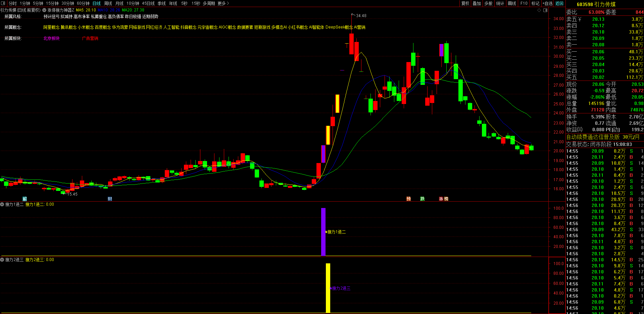Click the purple 接力1进二 signal bar
The image size is (644, 314).
coord(323,232)
